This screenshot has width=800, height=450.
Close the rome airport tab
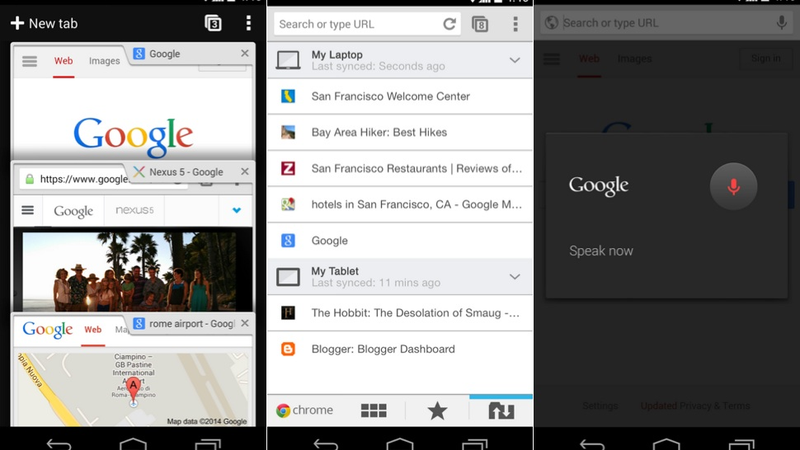(245, 323)
